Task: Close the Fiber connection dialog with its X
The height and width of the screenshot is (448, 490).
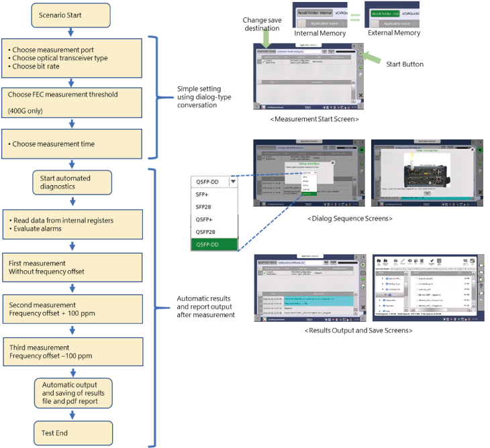Action: click(x=473, y=150)
